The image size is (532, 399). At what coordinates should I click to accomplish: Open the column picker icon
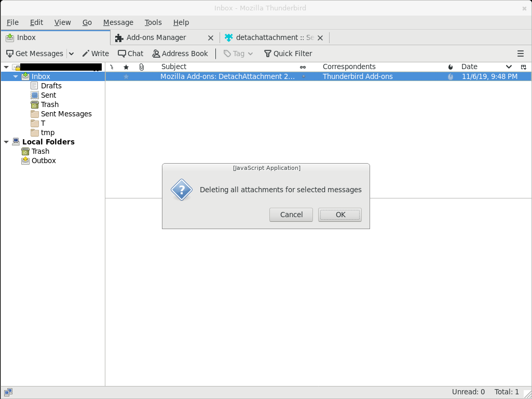point(524,67)
